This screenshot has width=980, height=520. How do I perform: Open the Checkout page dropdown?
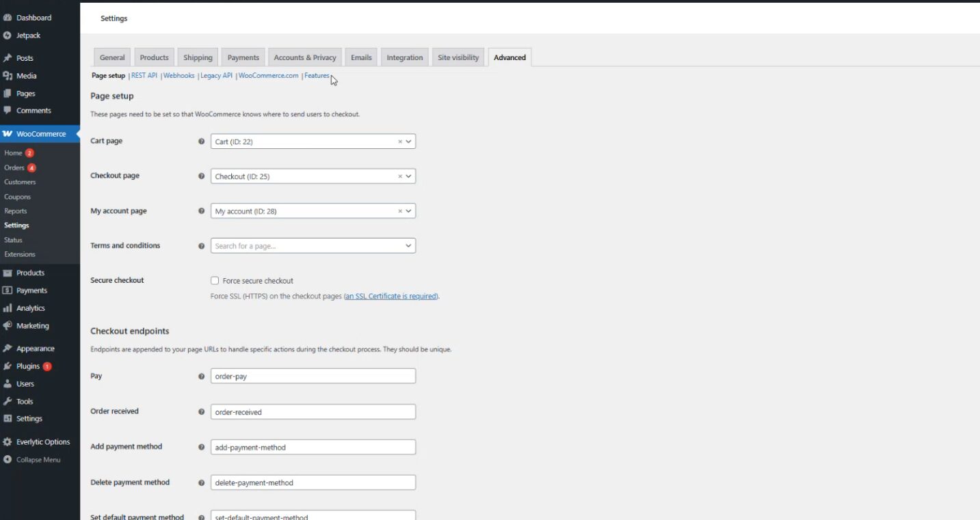[x=408, y=176]
